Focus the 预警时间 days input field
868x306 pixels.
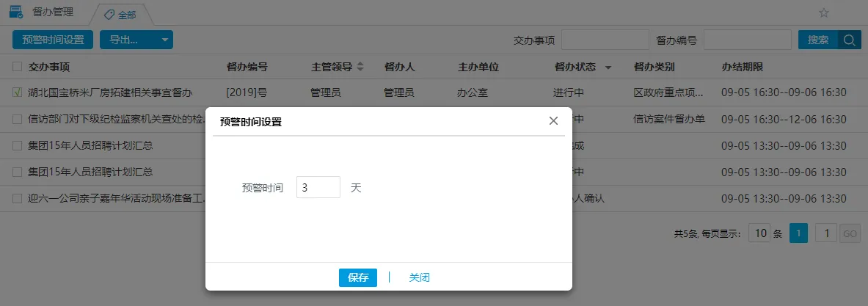click(318, 187)
